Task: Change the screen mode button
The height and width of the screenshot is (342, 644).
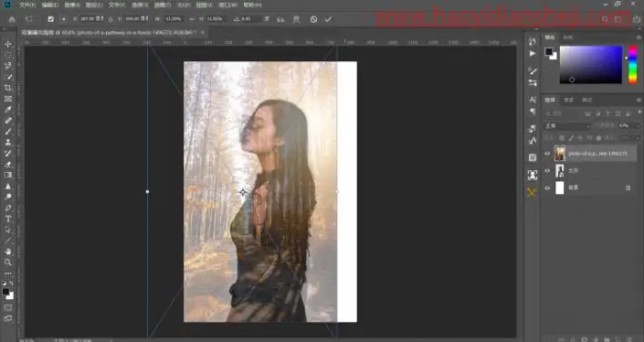Action: pos(8,318)
